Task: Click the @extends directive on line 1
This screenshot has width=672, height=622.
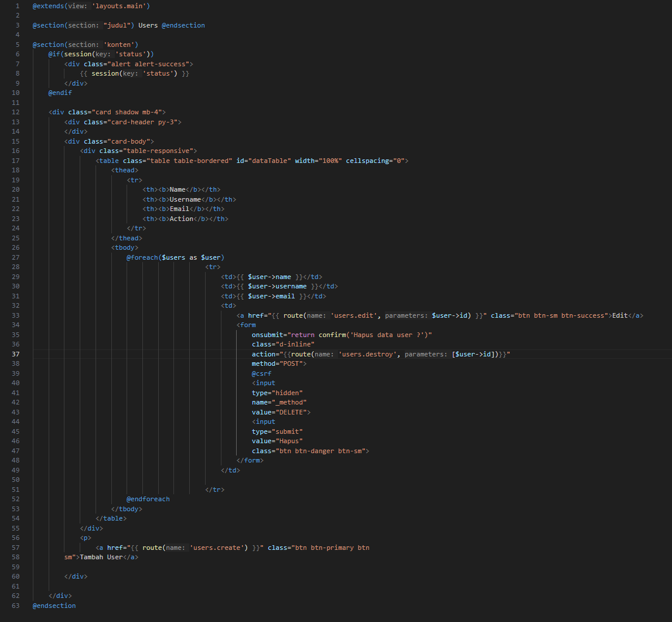Action: point(48,6)
